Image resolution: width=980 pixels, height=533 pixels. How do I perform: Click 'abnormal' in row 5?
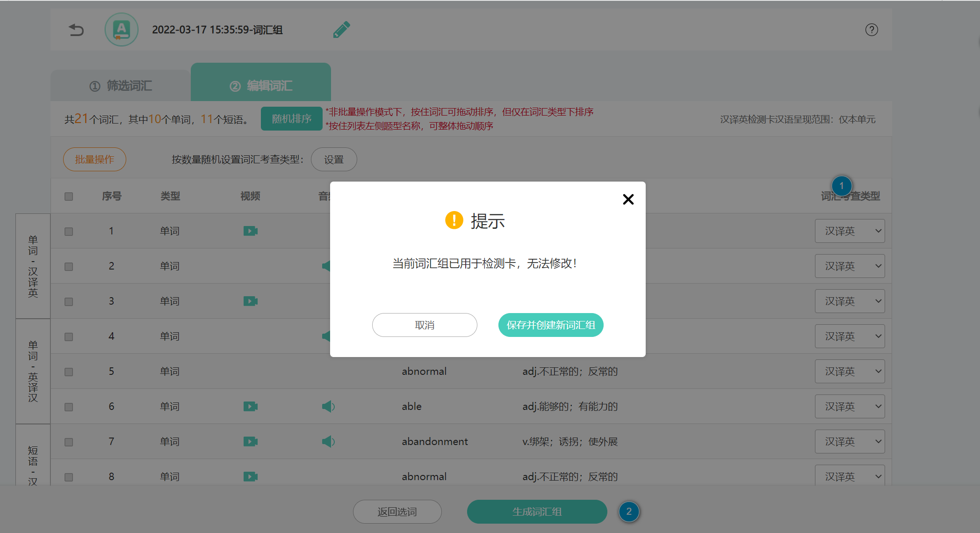pyautogui.click(x=424, y=371)
